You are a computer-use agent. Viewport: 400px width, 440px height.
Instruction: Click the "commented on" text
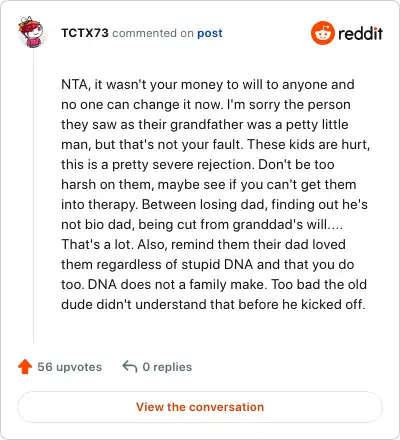153,33
